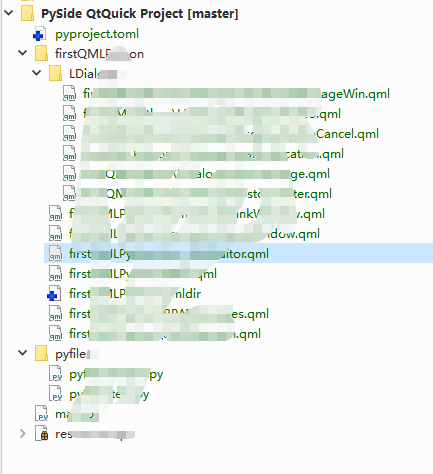Expand the collapsed 'res…' node chevron

(x=23, y=434)
